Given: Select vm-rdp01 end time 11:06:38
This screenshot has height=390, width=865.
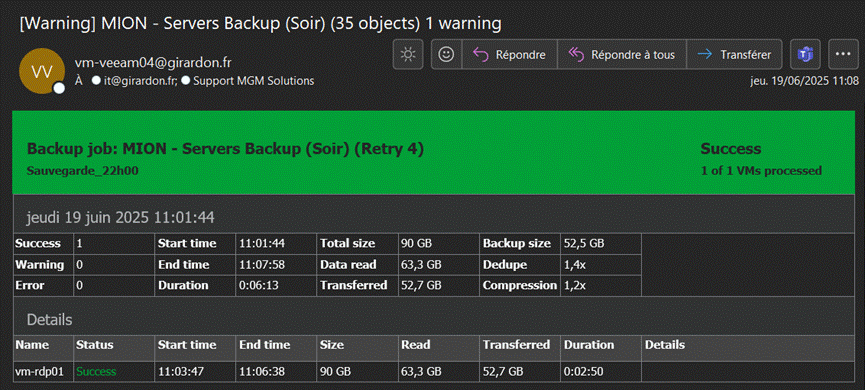Looking at the screenshot, I should tap(261, 372).
